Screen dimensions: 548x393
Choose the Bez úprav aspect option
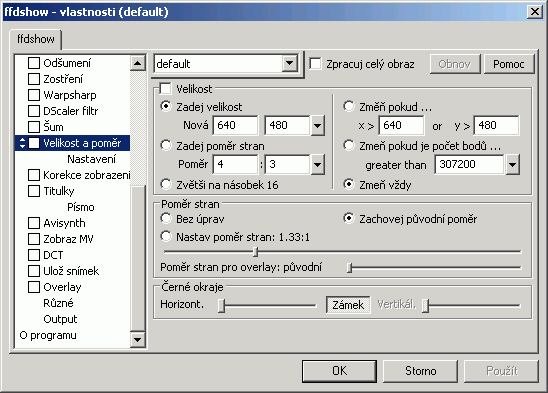(x=166, y=219)
